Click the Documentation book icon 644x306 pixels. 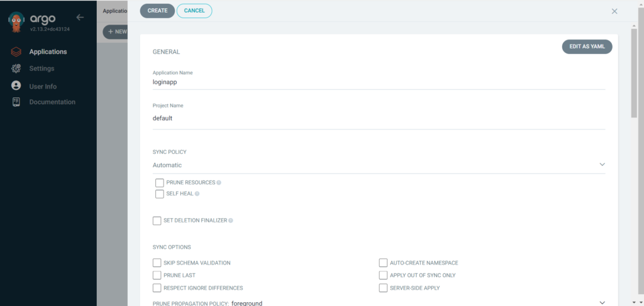tap(16, 102)
